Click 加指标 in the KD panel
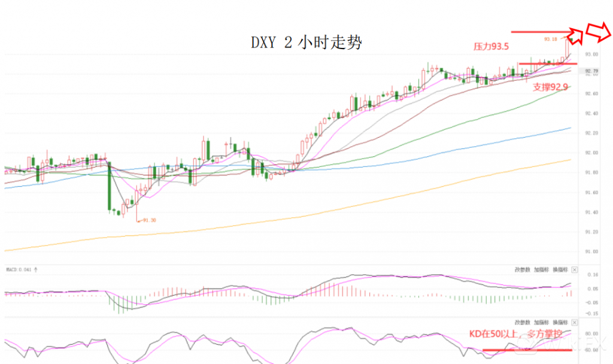The width and height of the screenshot is (613, 364). pos(542,322)
